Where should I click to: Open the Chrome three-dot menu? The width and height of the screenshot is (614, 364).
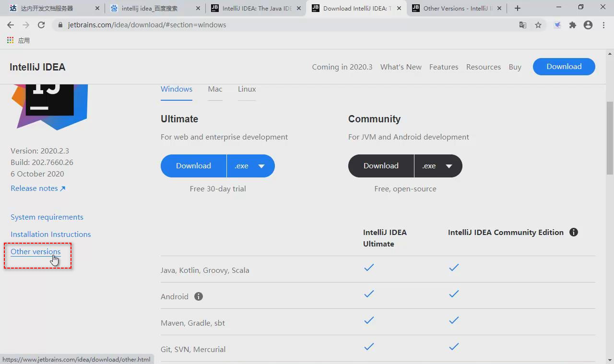(603, 25)
